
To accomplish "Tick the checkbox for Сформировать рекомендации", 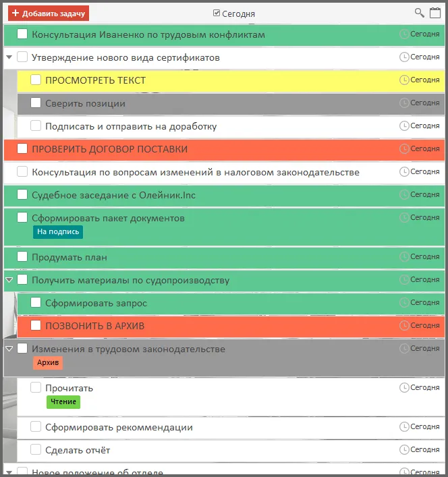I will (36, 427).
